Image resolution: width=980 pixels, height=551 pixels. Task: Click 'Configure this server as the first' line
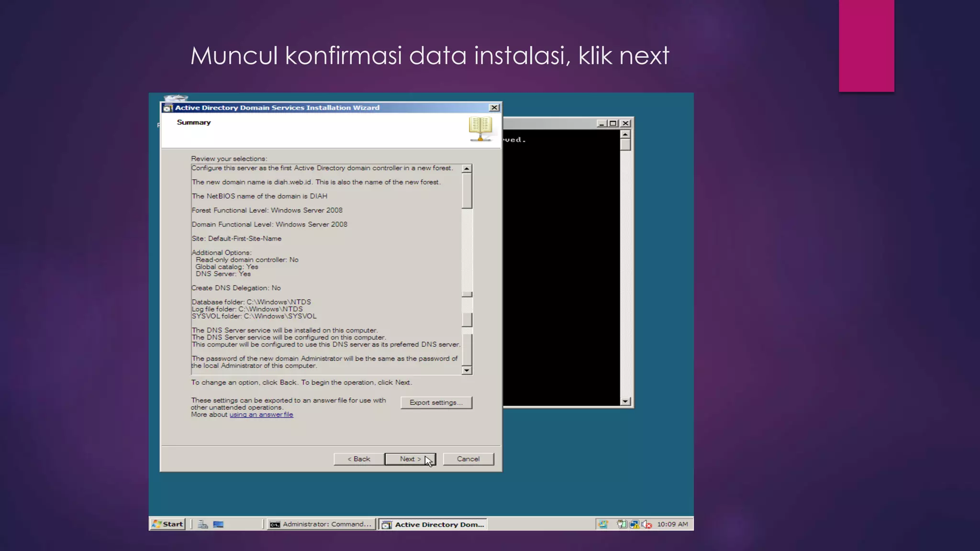coord(322,168)
